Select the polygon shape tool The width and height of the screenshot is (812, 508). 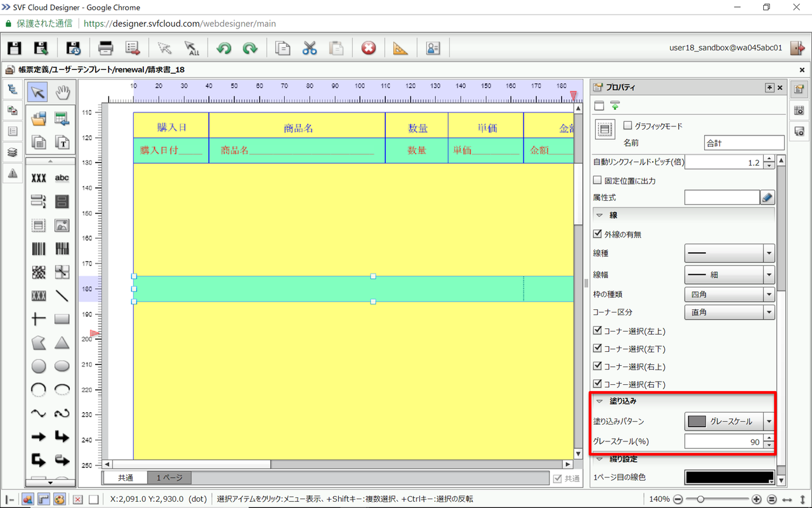click(x=39, y=343)
